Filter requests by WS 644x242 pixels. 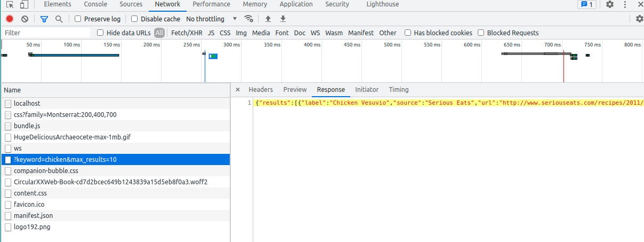[x=316, y=33]
